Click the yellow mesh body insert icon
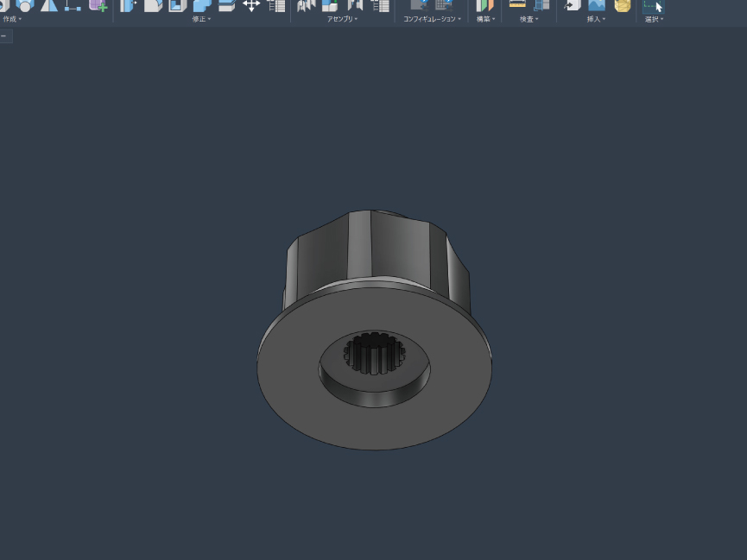 (x=622, y=5)
